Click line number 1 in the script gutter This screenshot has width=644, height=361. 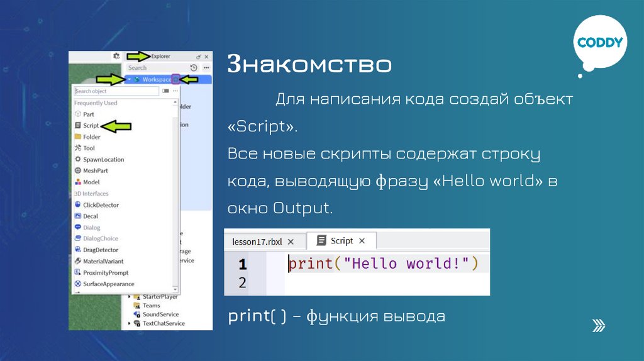[242, 264]
